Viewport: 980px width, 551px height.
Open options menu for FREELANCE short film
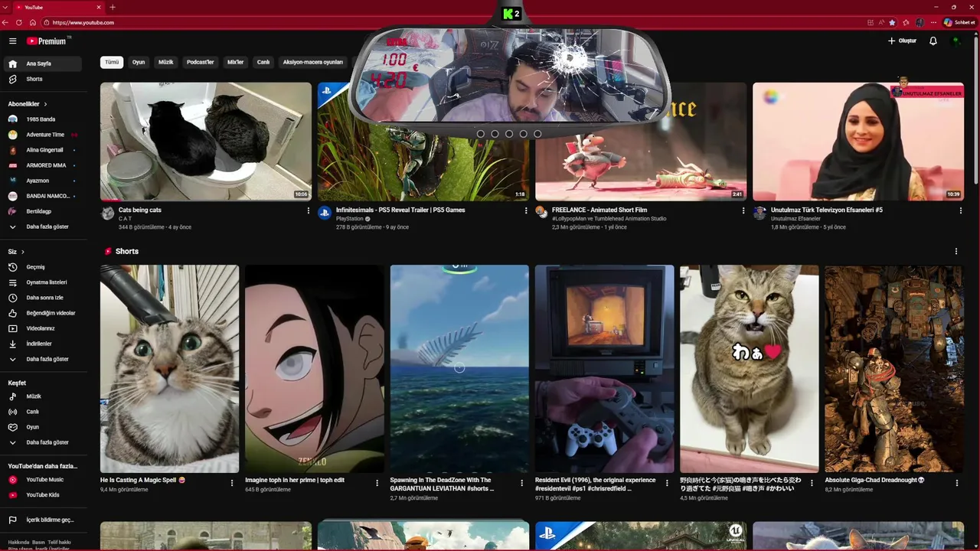click(743, 210)
